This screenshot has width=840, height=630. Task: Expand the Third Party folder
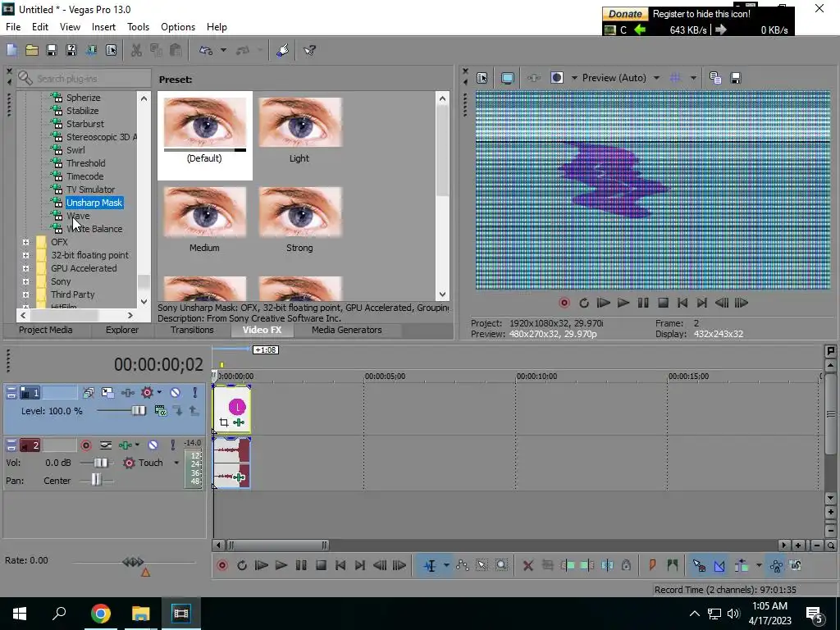click(x=25, y=294)
